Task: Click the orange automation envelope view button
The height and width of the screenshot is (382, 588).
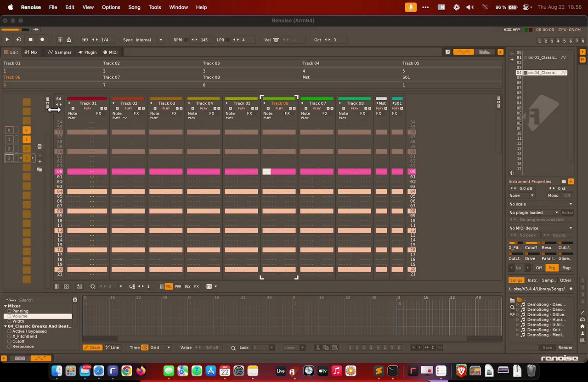Action: point(464,52)
